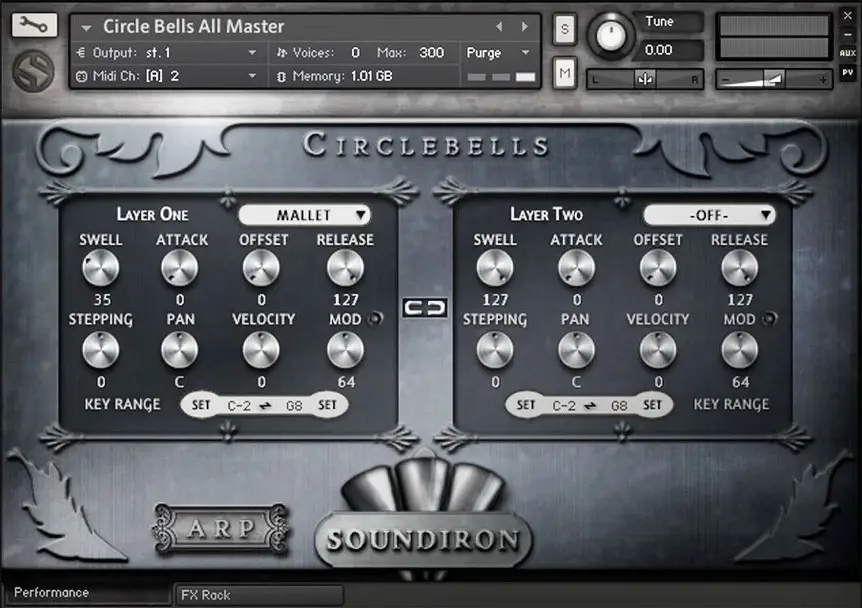862x608 pixels.
Task: Click the Memory chip icon
Action: [x=281, y=76]
